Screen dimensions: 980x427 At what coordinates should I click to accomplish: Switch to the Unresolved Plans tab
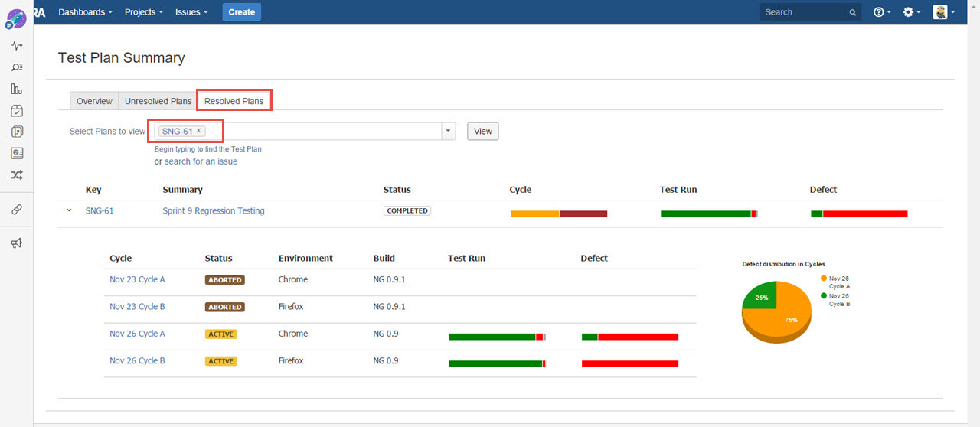[x=158, y=101]
